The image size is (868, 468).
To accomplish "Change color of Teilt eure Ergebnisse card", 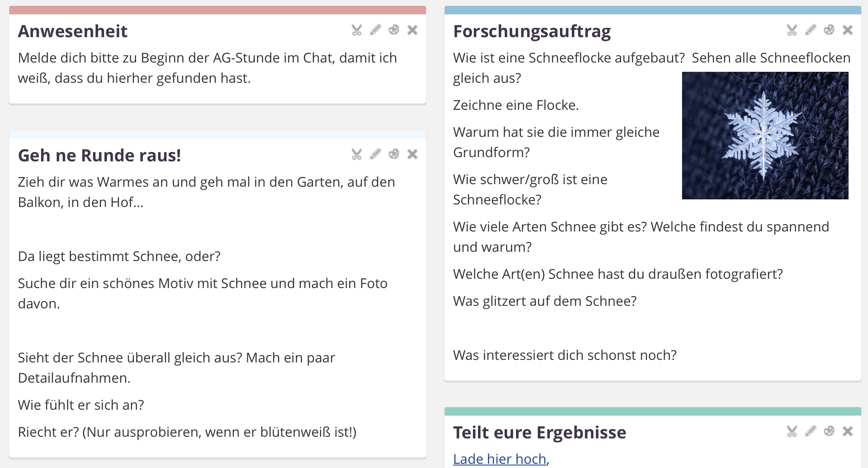I will click(829, 431).
